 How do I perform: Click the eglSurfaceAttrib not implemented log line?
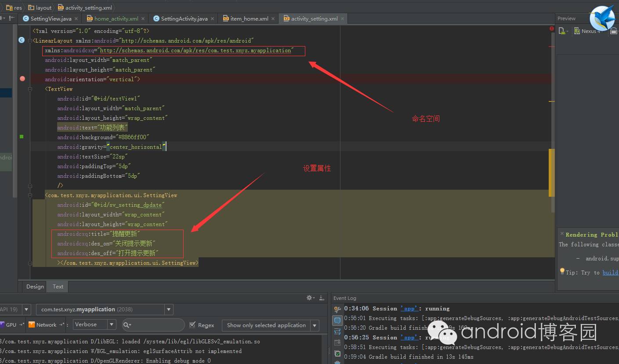click(121, 351)
